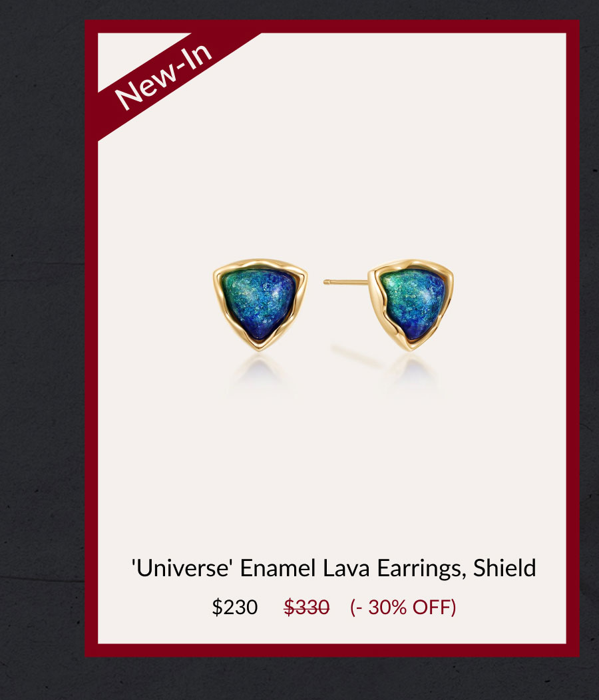Open the left front-facing earring image
This screenshot has width=599, height=700.
[x=260, y=305]
